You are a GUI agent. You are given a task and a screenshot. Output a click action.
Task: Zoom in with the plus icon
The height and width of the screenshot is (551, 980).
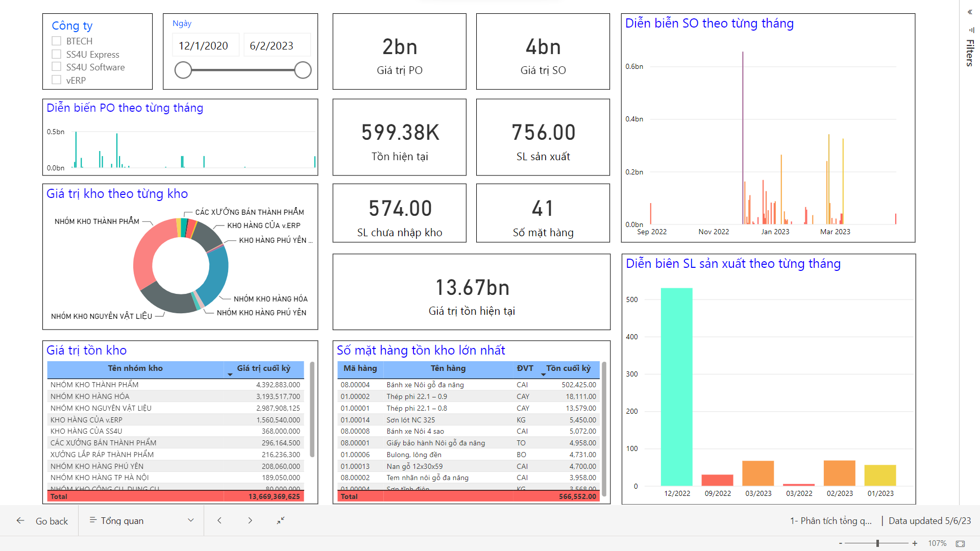tap(915, 543)
